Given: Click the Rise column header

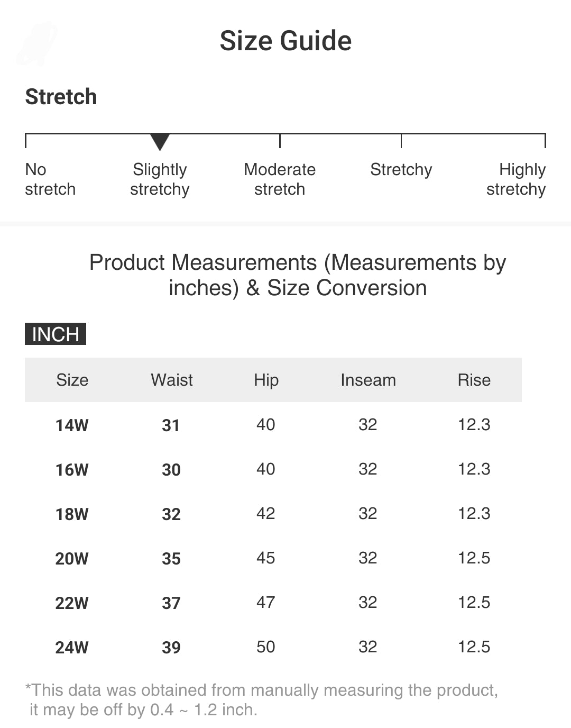Looking at the screenshot, I should point(474,380).
